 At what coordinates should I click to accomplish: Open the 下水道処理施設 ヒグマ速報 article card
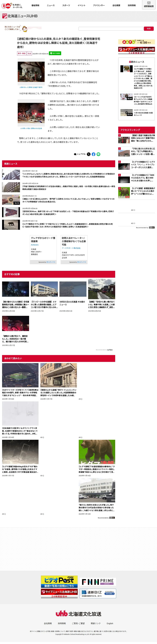pyautogui.click(x=97, y=459)
